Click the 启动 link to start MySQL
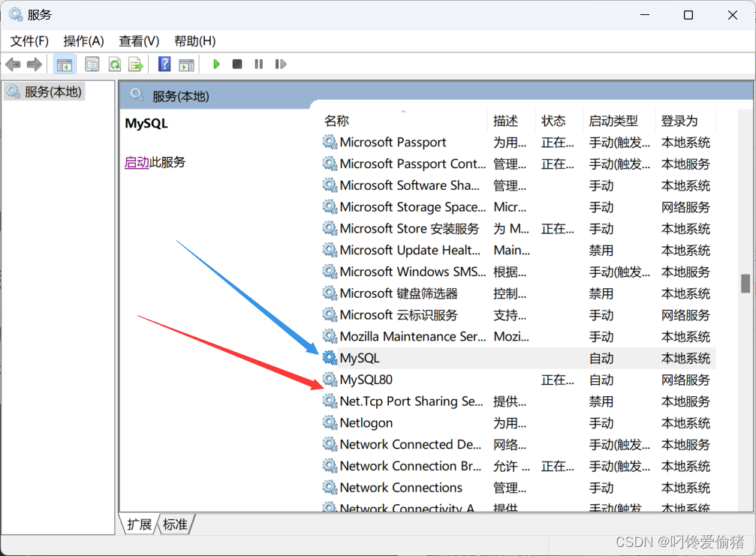The image size is (756, 556). tap(137, 162)
